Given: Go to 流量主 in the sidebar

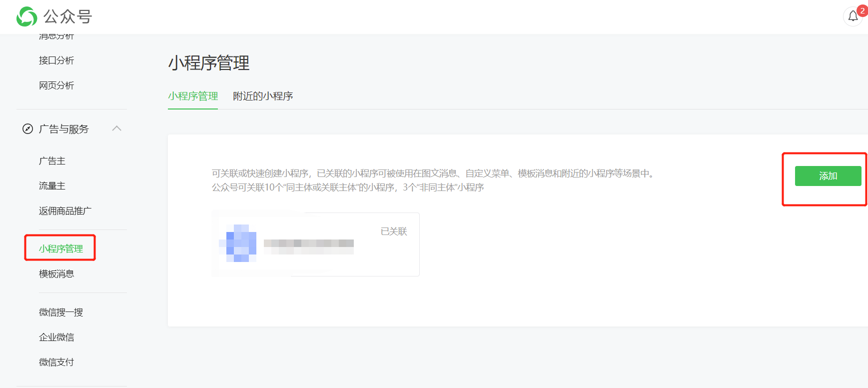Looking at the screenshot, I should [52, 186].
